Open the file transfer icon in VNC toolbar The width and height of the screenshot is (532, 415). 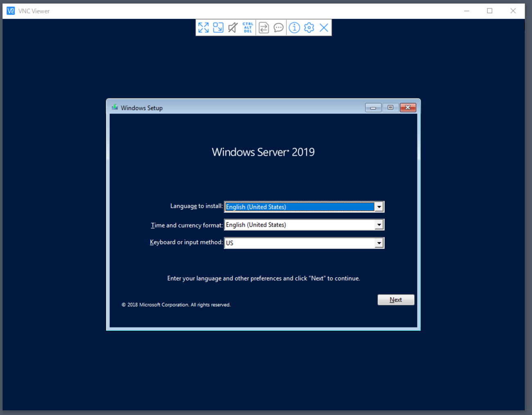(264, 27)
